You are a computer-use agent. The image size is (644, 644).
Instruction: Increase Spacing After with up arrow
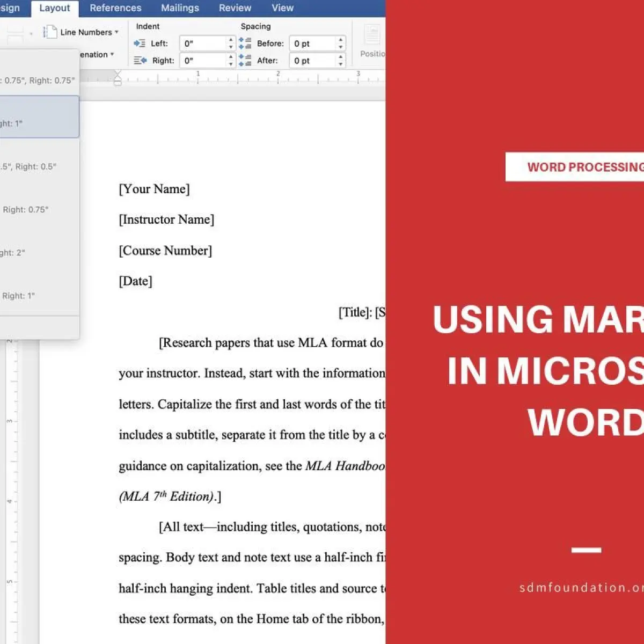click(x=341, y=57)
